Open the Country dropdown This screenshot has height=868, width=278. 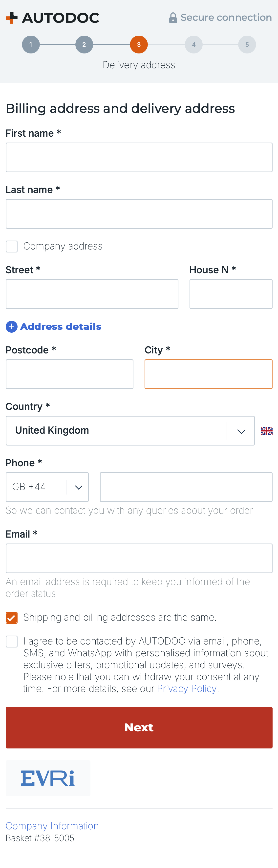241,430
